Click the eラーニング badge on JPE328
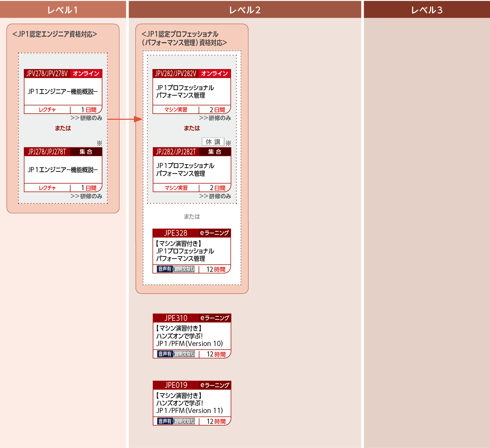Image resolution: width=490 pixels, height=448 pixels. click(215, 233)
